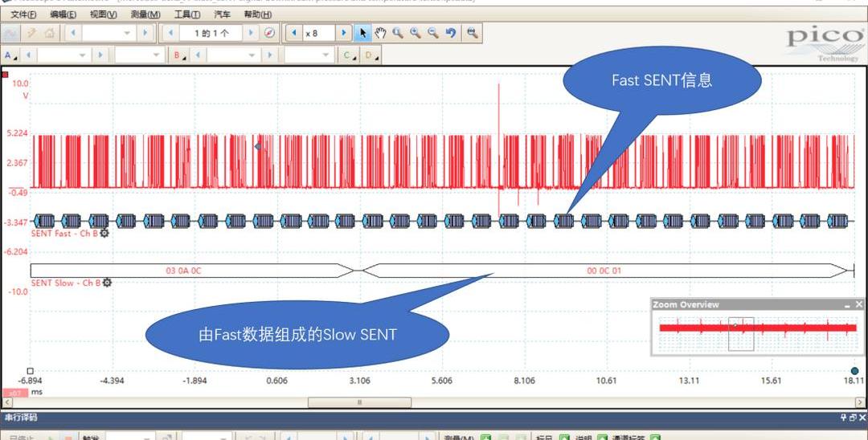This screenshot has width=868, height=440.
Task: Pin the serial decoding panel
Action: (x=844, y=418)
